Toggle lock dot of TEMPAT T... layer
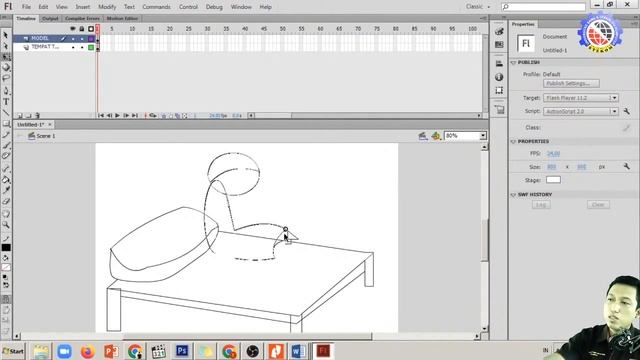640x360 pixels. pos(82,47)
